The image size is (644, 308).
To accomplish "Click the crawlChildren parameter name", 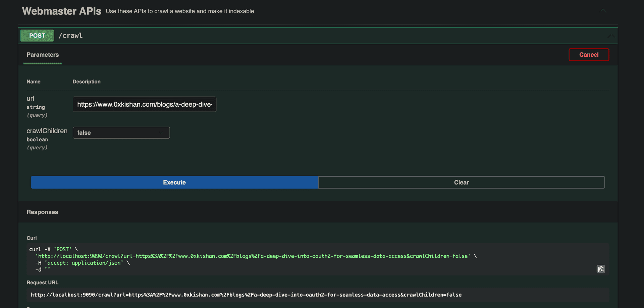I will 47,131.
